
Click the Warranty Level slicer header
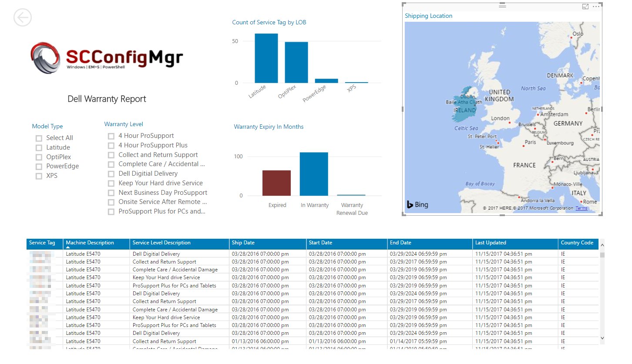[x=124, y=124]
